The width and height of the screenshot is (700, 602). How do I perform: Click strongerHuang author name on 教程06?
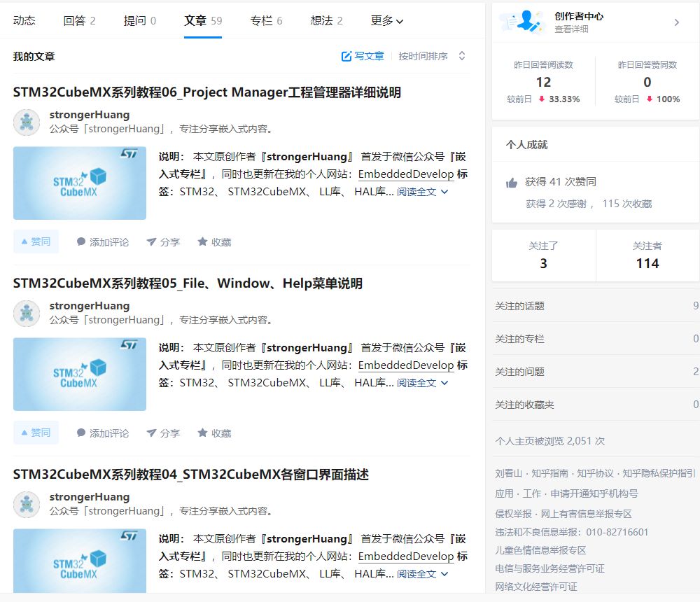(x=90, y=115)
